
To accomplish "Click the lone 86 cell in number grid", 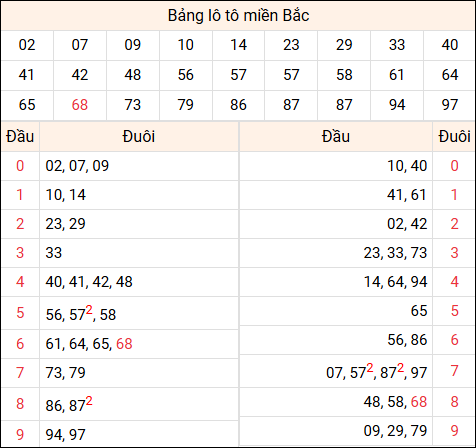I will (238, 105).
